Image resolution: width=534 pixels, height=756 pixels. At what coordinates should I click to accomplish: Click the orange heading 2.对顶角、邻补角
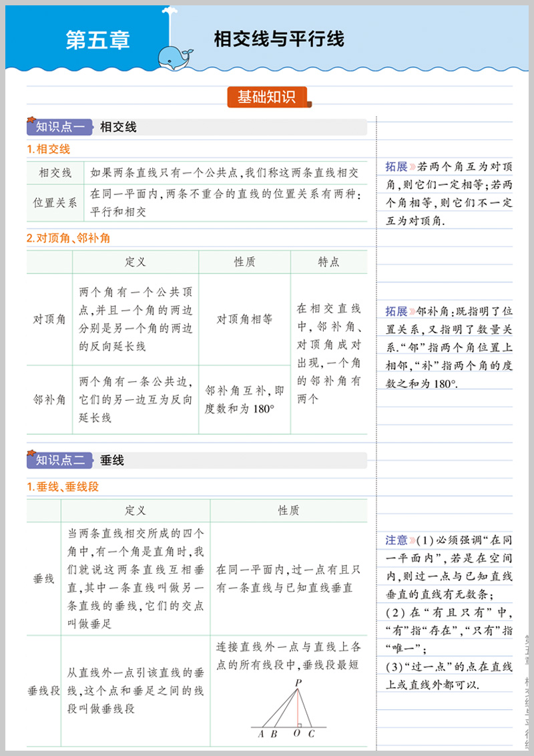pos(68,238)
